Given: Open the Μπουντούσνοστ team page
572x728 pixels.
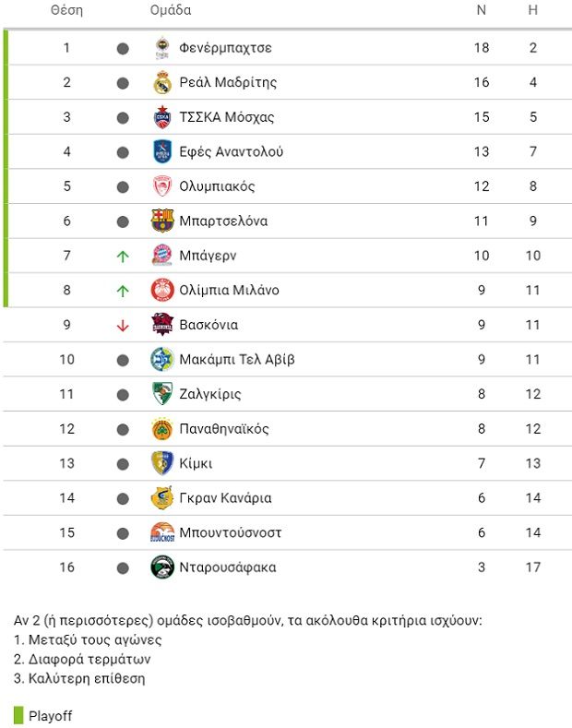Looking at the screenshot, I should click(231, 532).
